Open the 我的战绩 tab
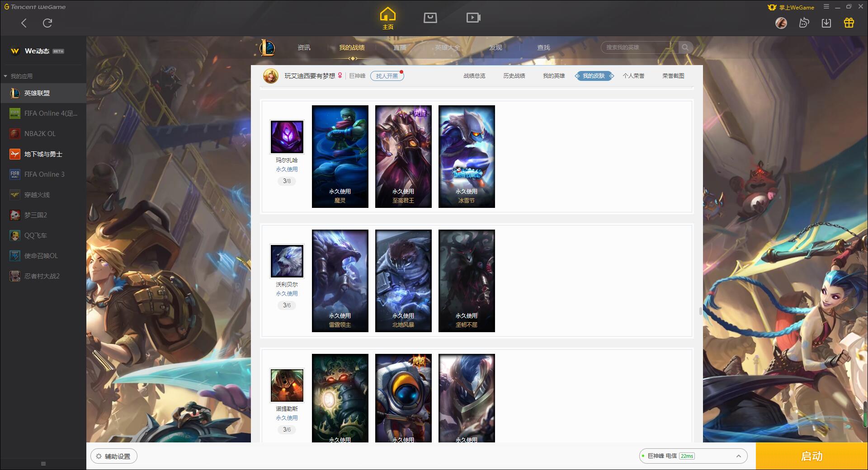The width and height of the screenshot is (868, 470). (352, 47)
